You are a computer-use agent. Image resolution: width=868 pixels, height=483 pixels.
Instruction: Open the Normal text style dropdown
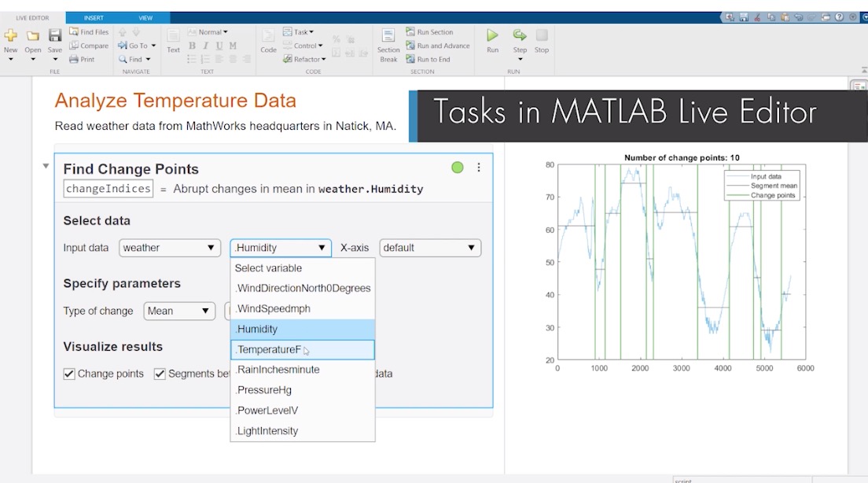coord(208,32)
